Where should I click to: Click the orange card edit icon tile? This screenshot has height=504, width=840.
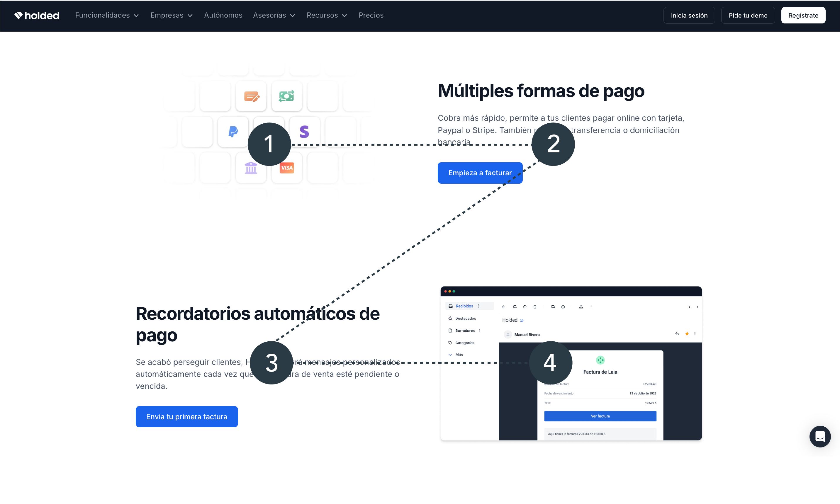click(251, 96)
